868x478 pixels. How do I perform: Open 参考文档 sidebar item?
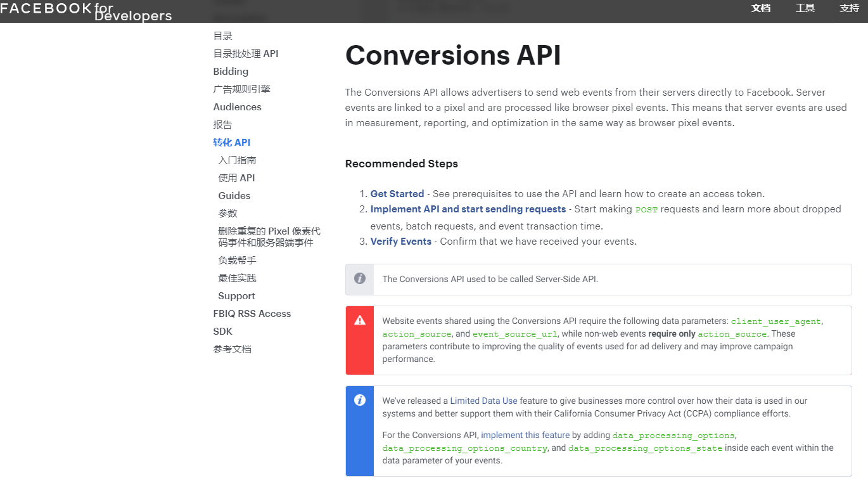pos(233,349)
